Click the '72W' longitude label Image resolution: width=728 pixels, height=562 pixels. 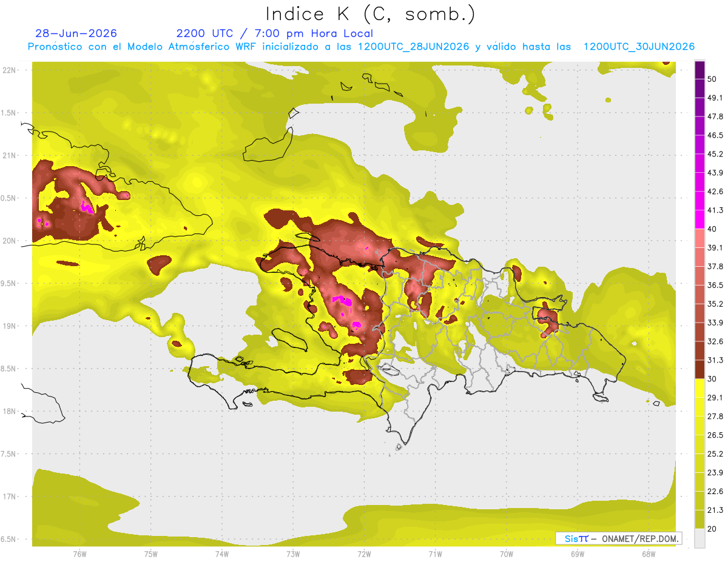pos(364,554)
